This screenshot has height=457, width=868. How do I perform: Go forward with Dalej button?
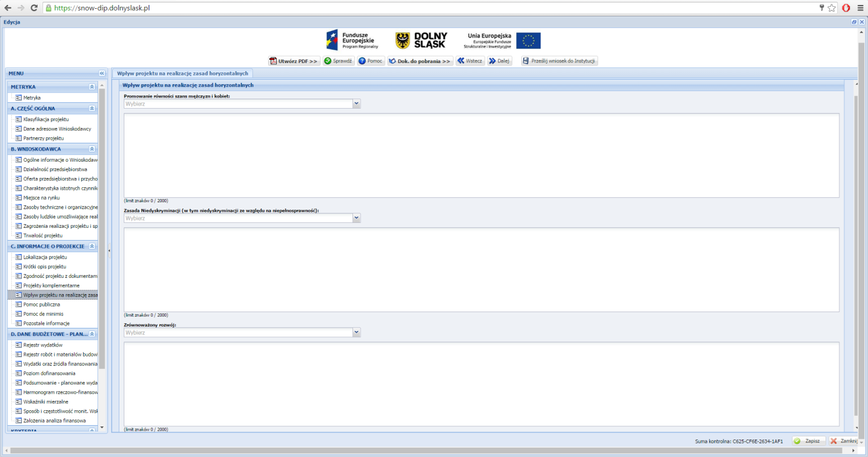pos(500,61)
